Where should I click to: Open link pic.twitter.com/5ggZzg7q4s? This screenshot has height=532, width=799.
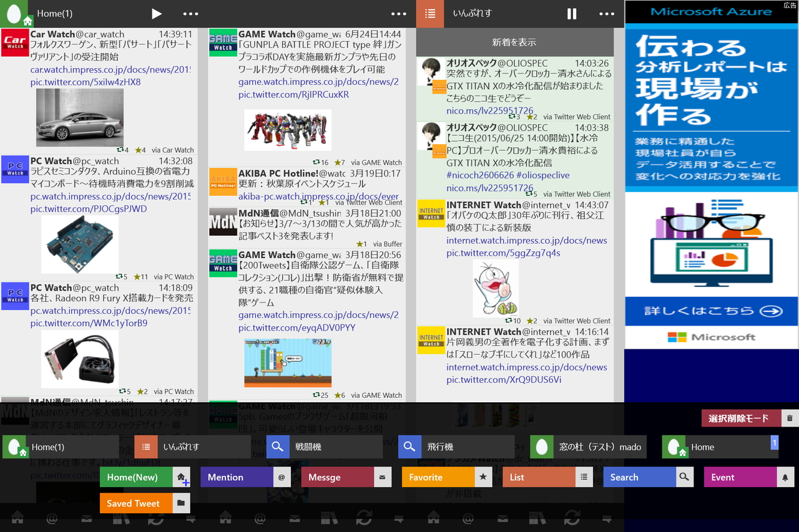(503, 253)
